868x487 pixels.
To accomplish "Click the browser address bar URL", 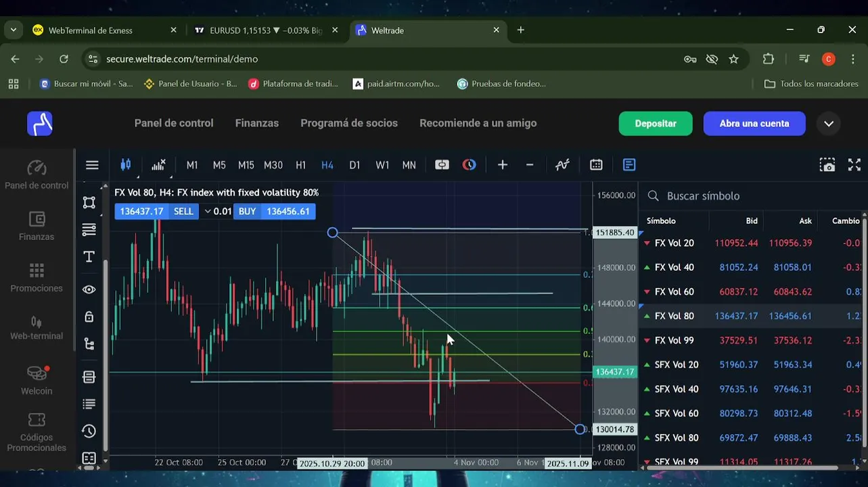I will [x=182, y=59].
